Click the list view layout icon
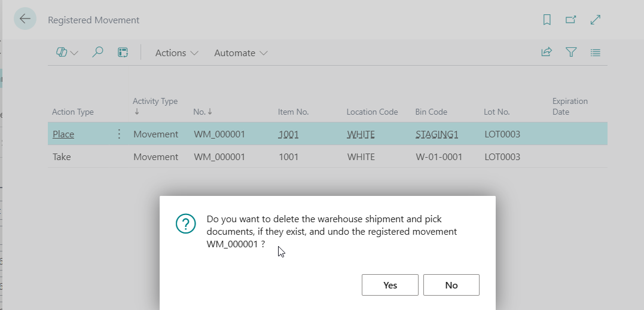This screenshot has width=644, height=310. point(595,53)
